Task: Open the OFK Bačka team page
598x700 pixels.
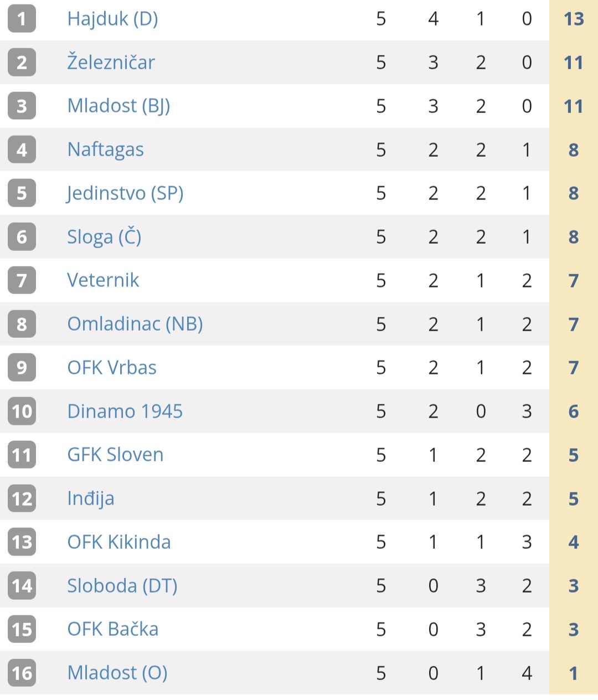Action: click(x=113, y=629)
